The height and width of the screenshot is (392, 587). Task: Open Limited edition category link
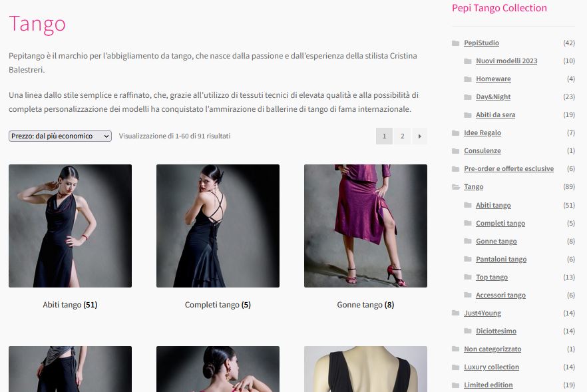point(489,385)
